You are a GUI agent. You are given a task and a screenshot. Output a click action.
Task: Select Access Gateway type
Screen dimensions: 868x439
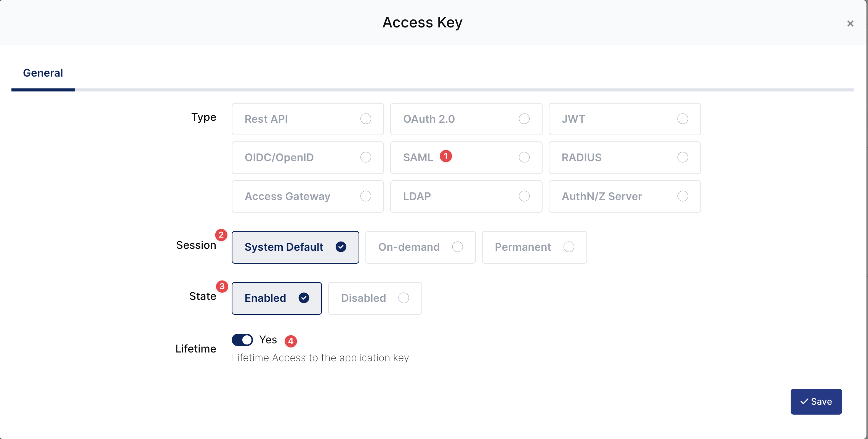307,196
